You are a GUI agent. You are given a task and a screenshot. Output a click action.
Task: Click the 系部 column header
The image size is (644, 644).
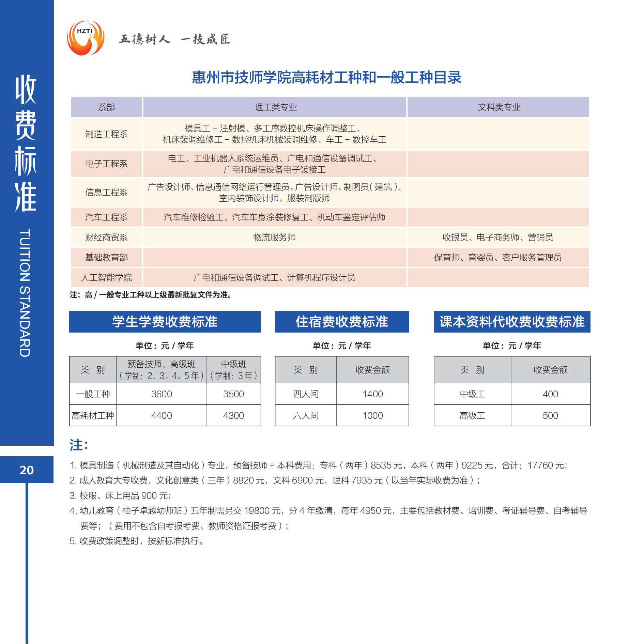click(x=106, y=107)
